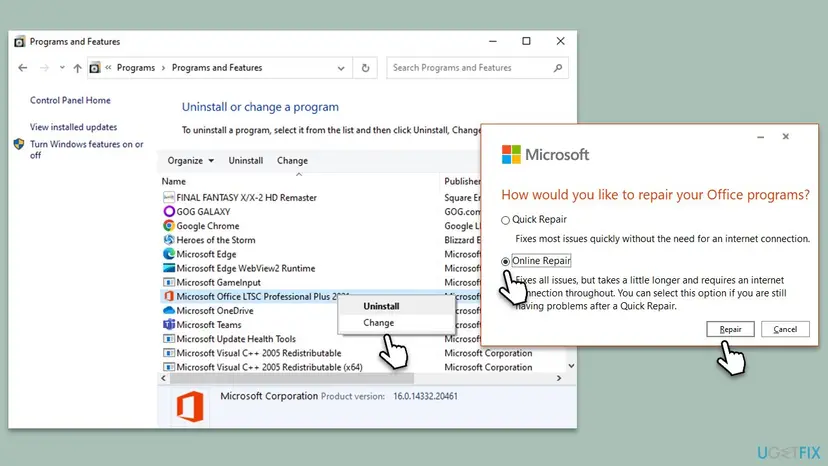Select Heroes of the Storm icon
This screenshot has width=828, height=466.
(x=168, y=240)
